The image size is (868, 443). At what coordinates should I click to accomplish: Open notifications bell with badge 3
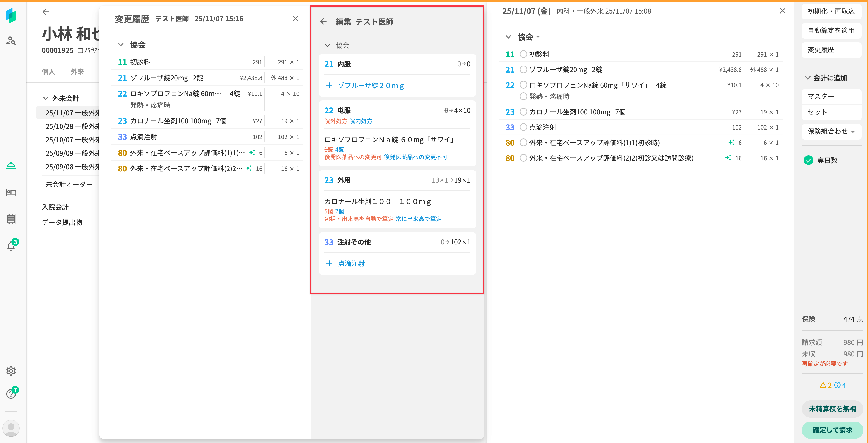11,246
